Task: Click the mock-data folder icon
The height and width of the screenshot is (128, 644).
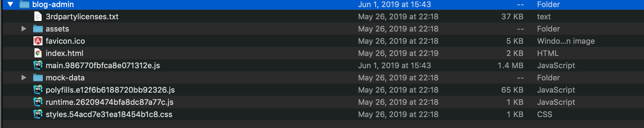Action: pos(38,78)
